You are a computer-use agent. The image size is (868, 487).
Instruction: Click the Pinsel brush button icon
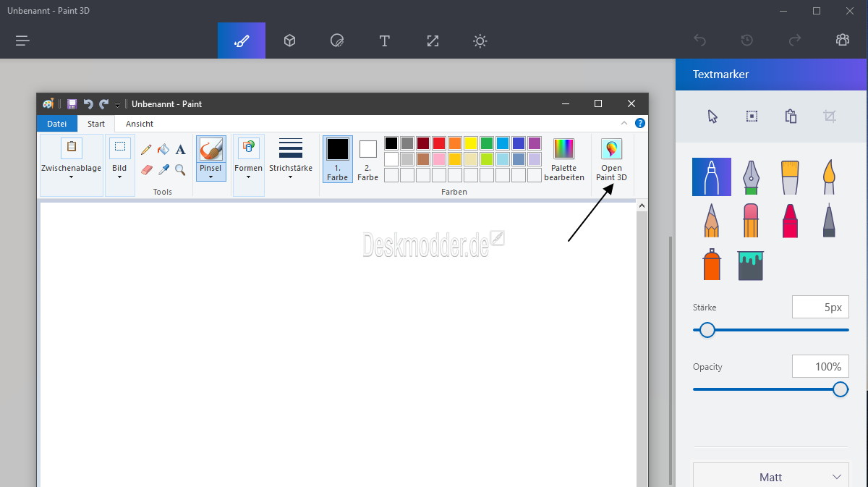pos(210,149)
